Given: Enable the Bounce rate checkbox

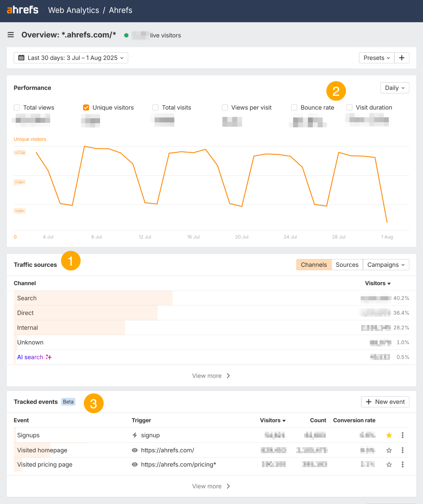Looking at the screenshot, I should 294,108.
